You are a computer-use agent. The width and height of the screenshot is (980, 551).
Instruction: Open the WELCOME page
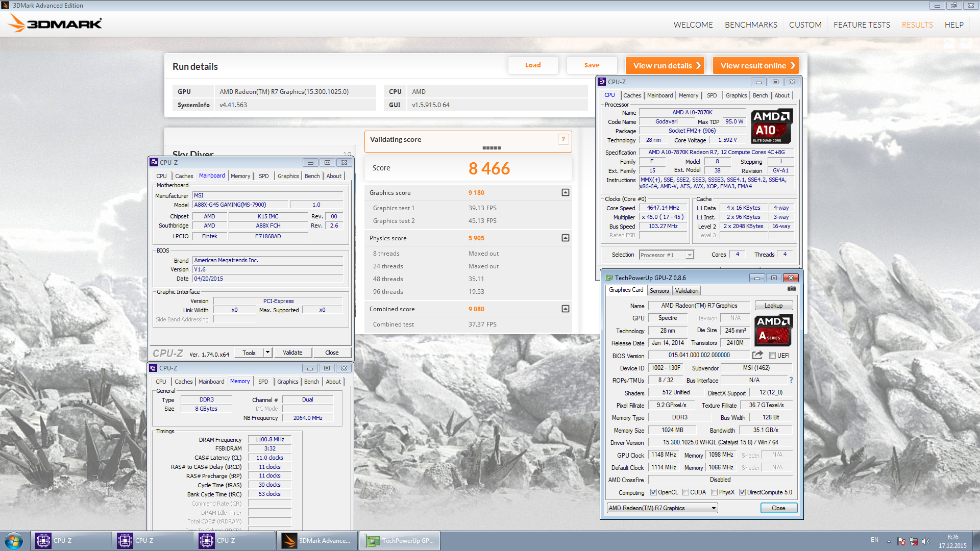click(x=693, y=24)
